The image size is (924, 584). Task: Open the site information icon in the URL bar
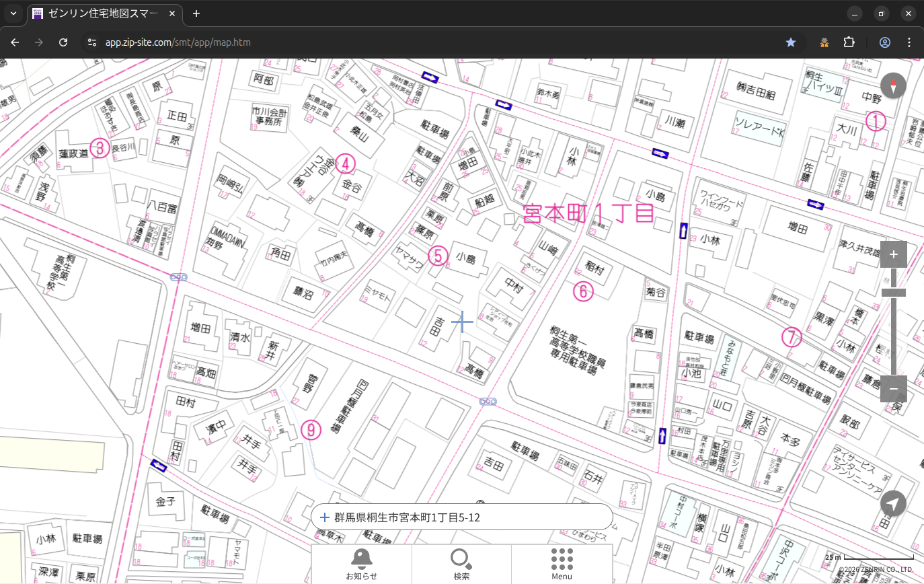[x=92, y=42]
